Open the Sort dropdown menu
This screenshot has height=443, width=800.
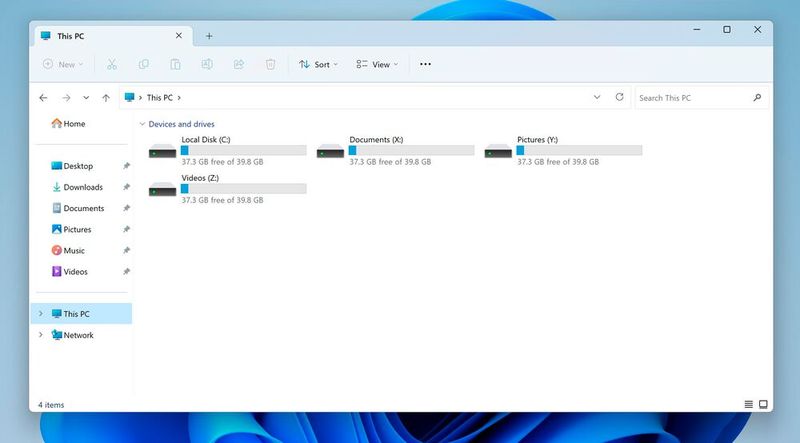click(318, 64)
